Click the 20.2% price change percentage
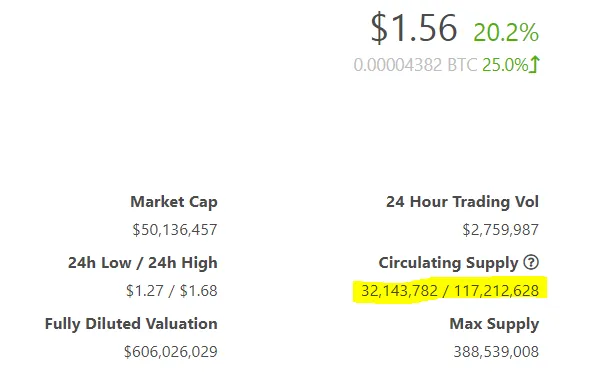This screenshot has width=591, height=390. click(506, 32)
